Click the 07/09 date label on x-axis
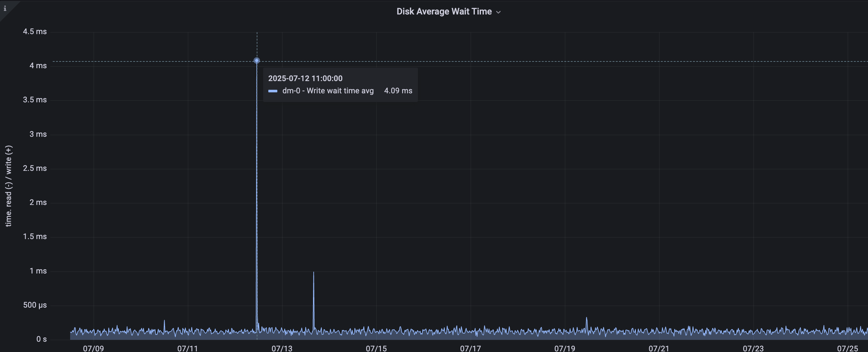 [93, 349]
